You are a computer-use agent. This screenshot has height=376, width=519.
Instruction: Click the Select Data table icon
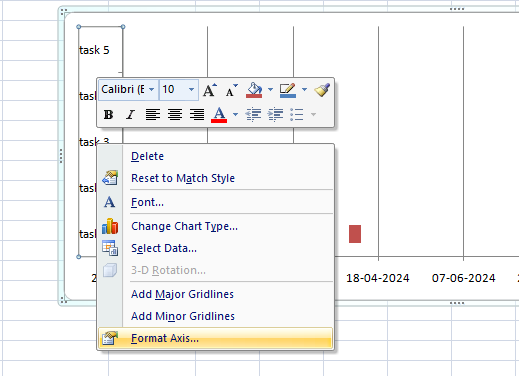pos(110,248)
